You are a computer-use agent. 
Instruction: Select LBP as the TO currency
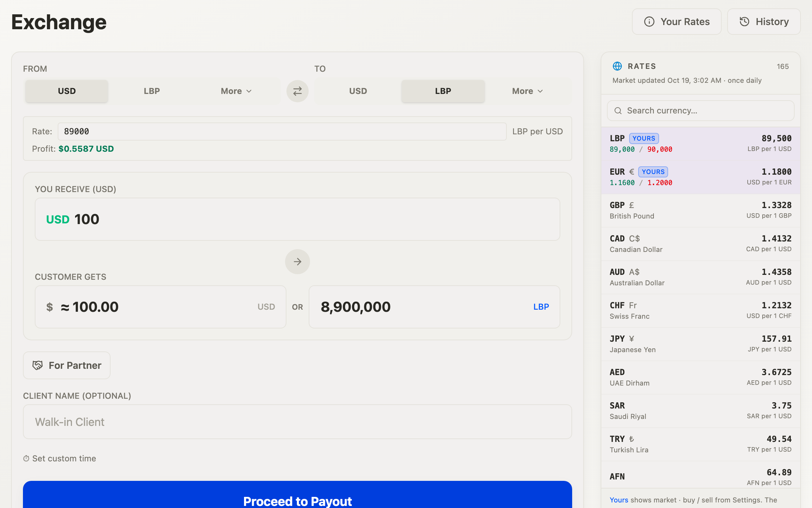click(x=443, y=91)
